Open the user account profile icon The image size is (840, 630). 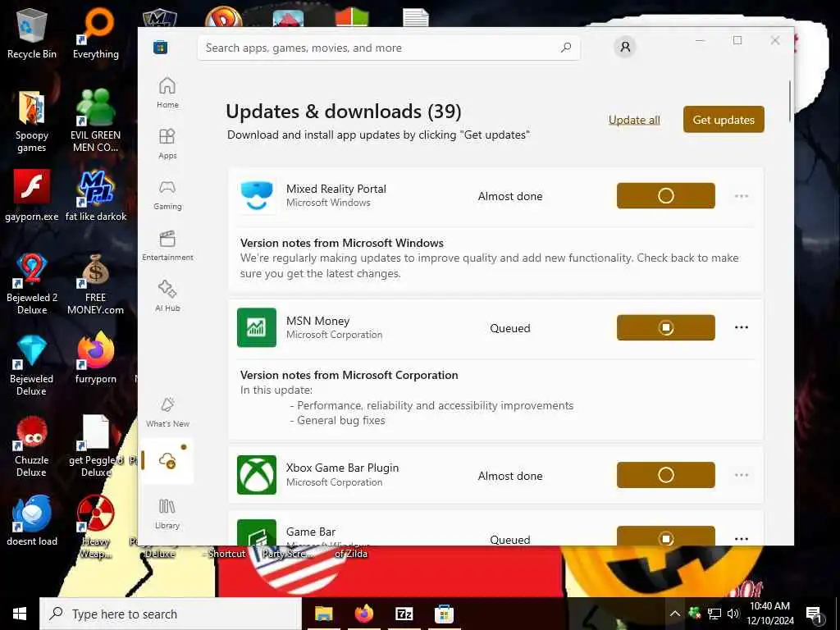pyautogui.click(x=624, y=47)
